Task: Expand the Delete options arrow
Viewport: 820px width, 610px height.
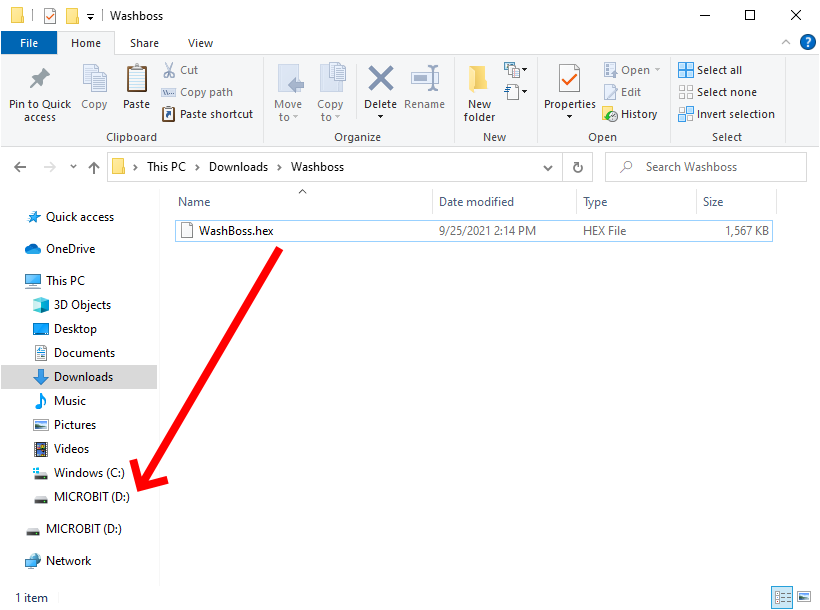Action: (380, 117)
